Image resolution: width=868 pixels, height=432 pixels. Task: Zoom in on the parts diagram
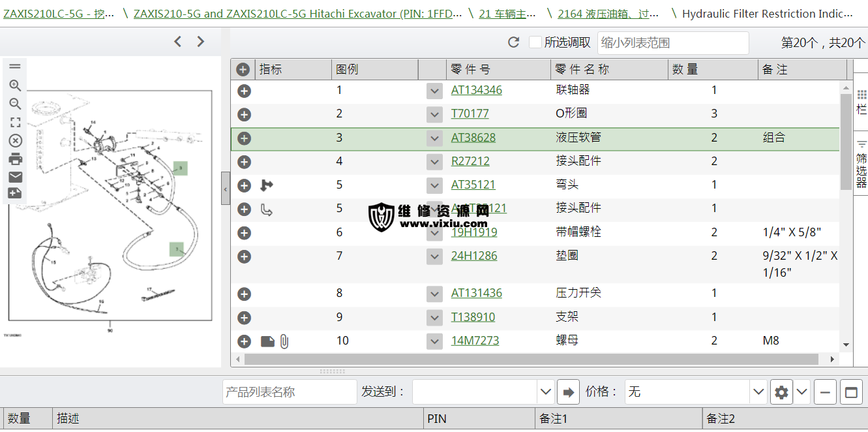point(15,85)
